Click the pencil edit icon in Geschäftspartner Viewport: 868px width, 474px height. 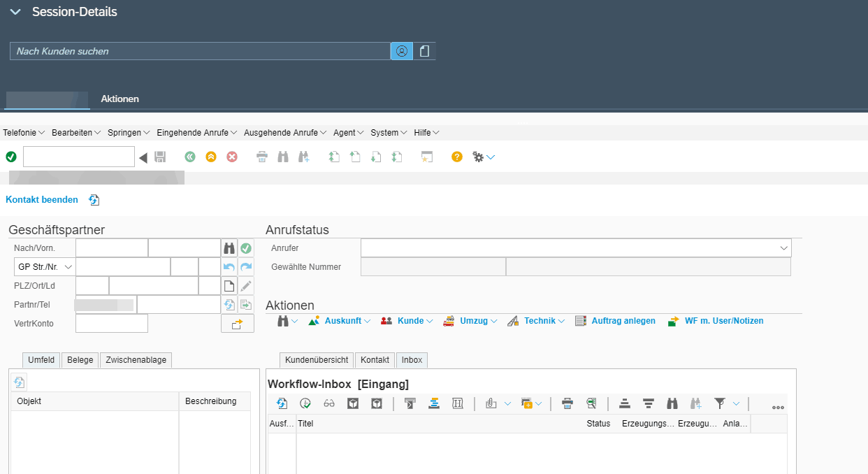[x=246, y=286]
